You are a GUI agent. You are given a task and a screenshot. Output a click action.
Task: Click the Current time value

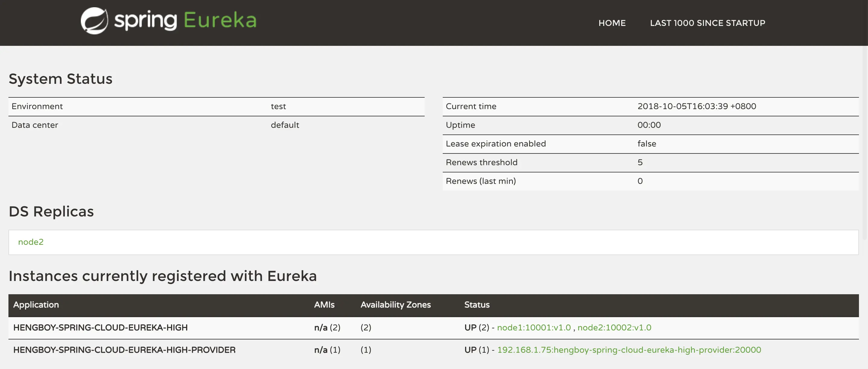[x=696, y=106]
